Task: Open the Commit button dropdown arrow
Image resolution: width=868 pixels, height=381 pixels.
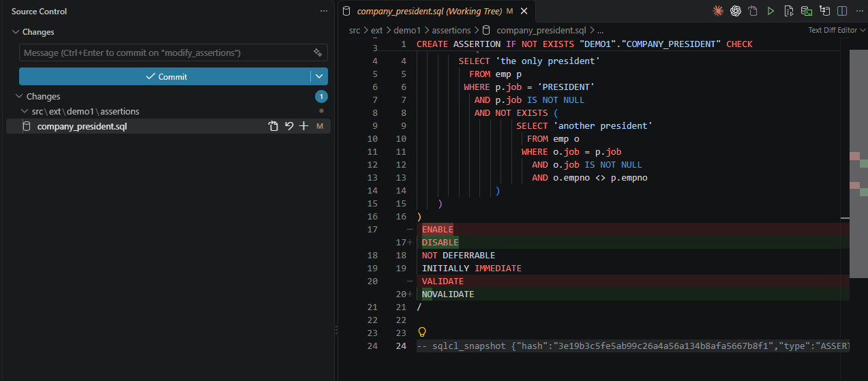Action: click(319, 76)
